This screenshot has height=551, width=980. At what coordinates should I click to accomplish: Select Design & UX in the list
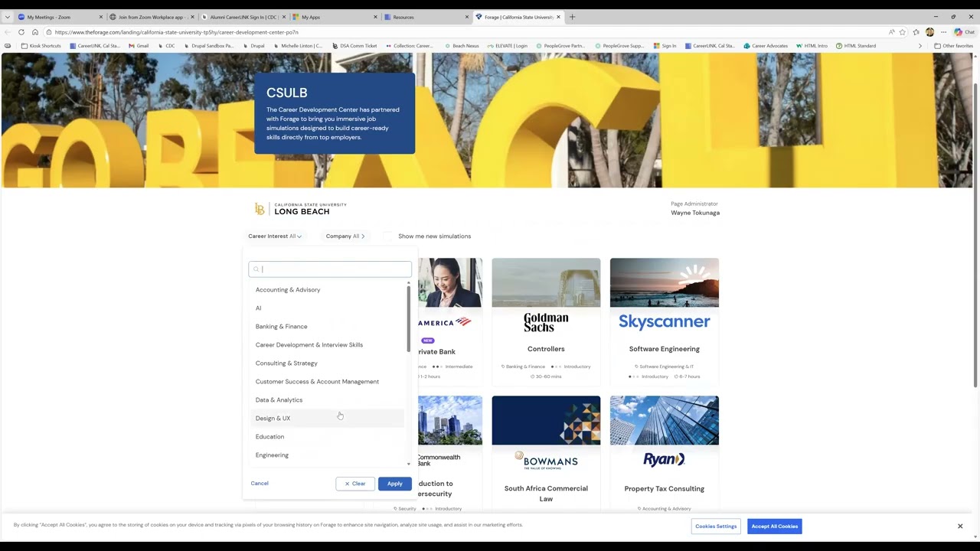(x=327, y=419)
